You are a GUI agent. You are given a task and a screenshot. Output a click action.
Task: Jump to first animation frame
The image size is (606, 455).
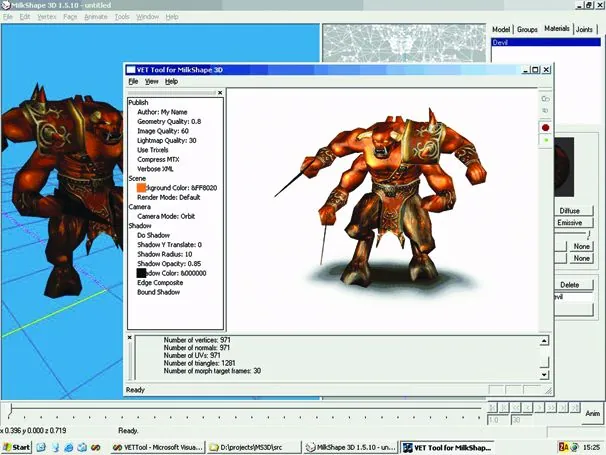[x=492, y=407]
